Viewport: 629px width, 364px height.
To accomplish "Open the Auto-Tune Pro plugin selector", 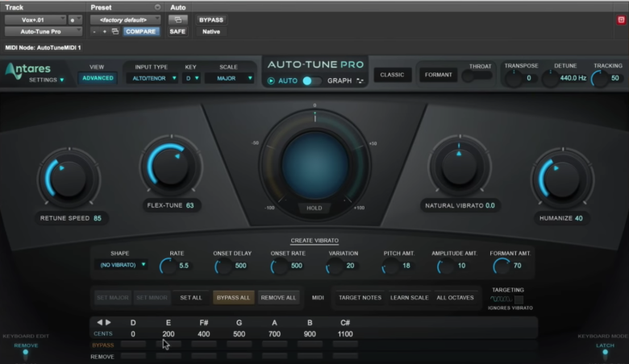I will click(44, 31).
